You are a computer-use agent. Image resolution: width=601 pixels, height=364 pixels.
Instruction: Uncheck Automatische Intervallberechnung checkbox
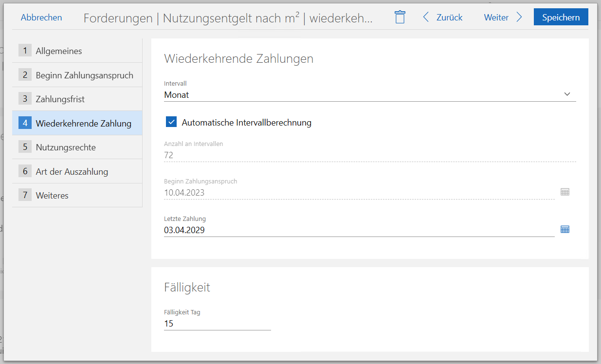[171, 122]
